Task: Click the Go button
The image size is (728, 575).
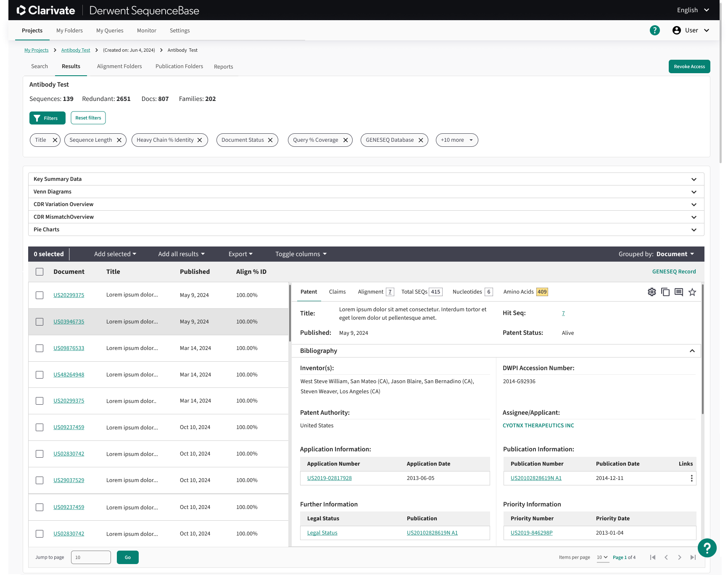Action: tap(128, 557)
